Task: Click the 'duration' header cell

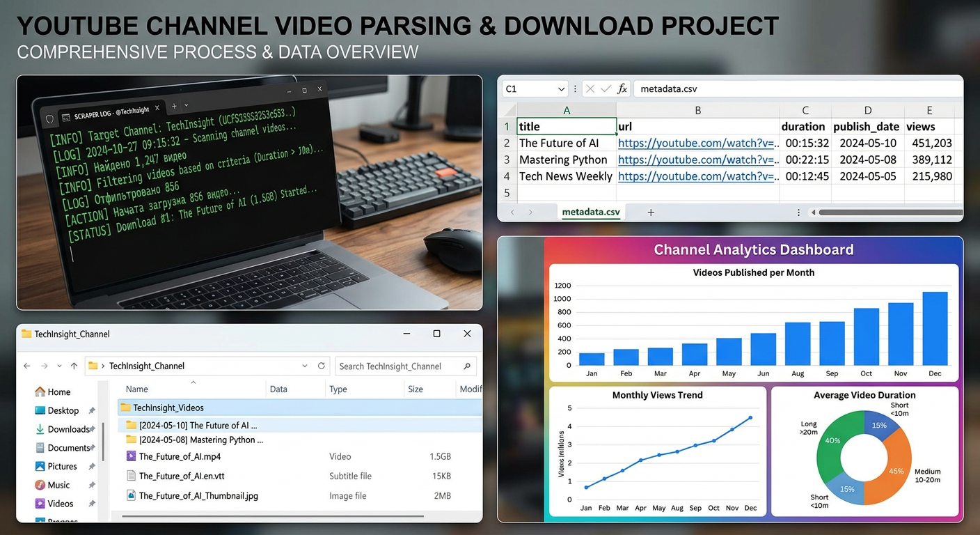Action: [805, 126]
